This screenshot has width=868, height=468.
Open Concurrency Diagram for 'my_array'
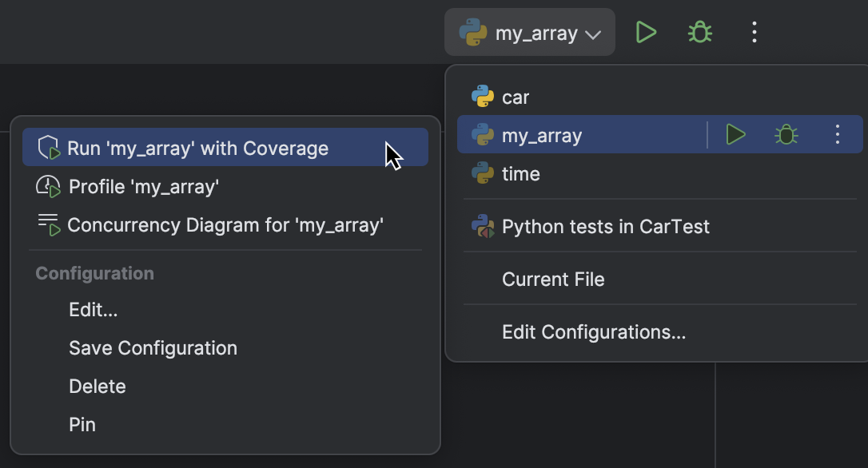227,224
